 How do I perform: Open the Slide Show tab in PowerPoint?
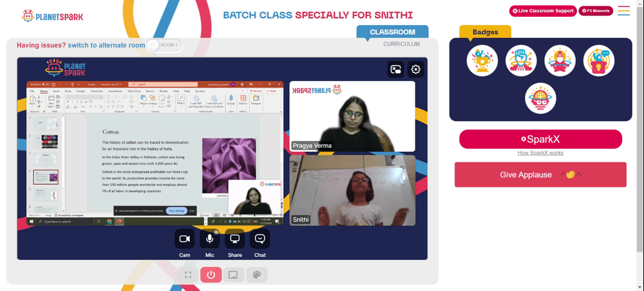point(134,91)
